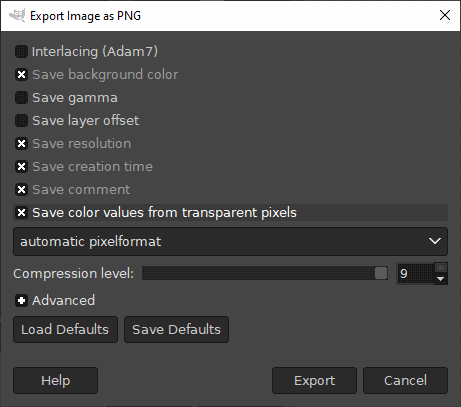Enable Interlacing (Adam7) checkbox
The width and height of the screenshot is (461, 407).
[21, 52]
